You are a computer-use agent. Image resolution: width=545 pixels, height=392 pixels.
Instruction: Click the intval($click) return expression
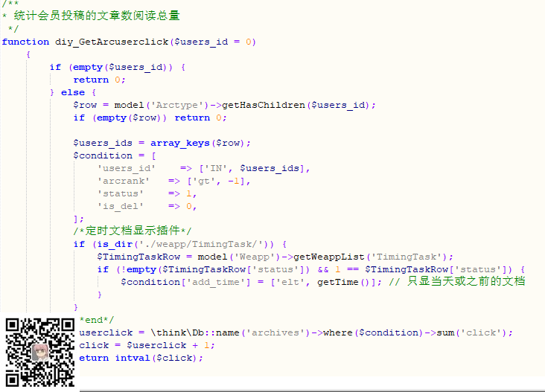coord(159,358)
